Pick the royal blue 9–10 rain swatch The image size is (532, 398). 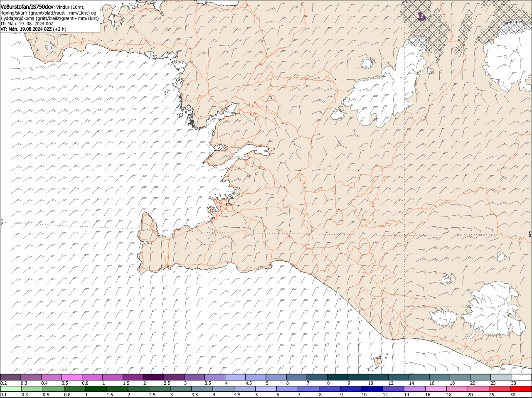(x=351, y=389)
